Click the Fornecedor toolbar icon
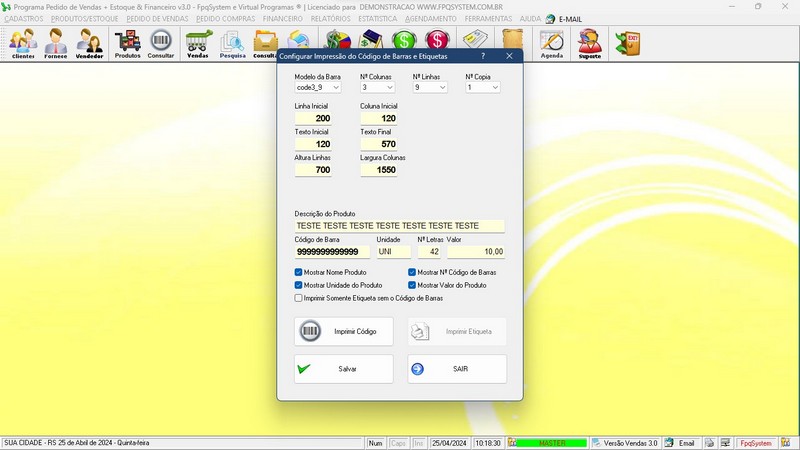The width and height of the screenshot is (800, 450). pos(56,43)
